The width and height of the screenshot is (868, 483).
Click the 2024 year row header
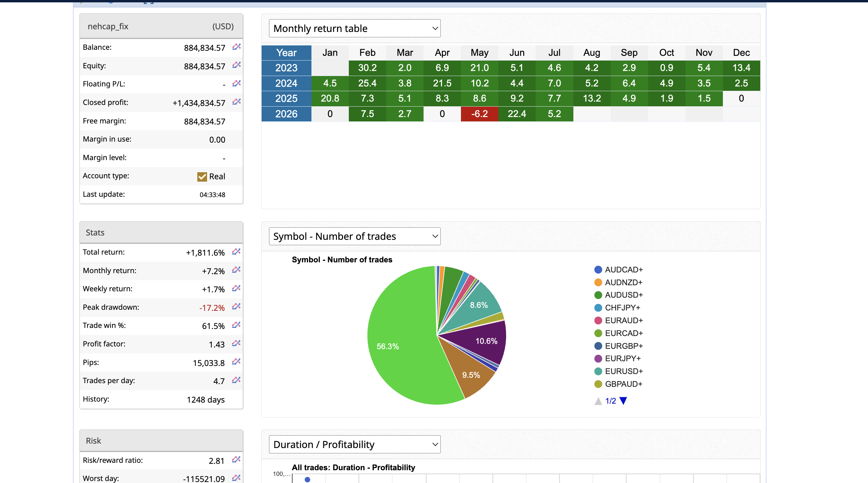287,83
